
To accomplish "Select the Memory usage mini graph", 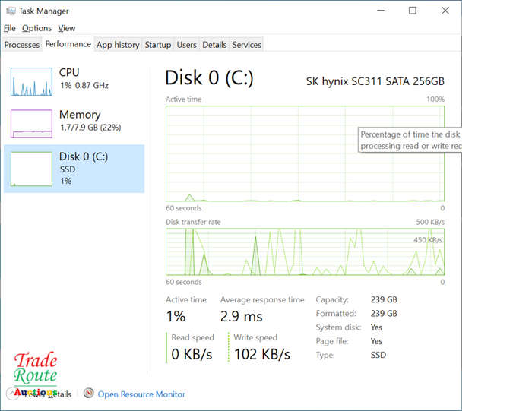I will tap(32, 123).
